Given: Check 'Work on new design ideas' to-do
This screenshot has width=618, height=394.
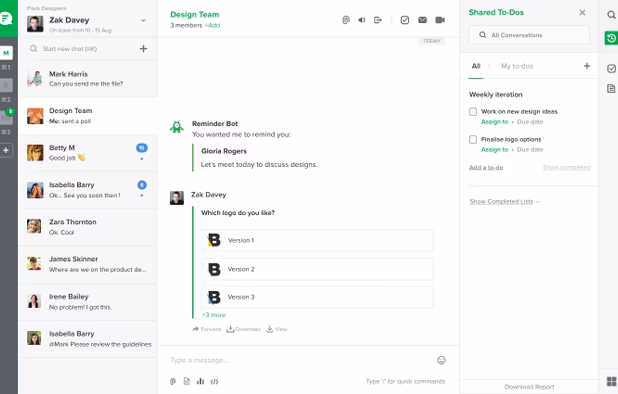Looking at the screenshot, I should (x=473, y=112).
